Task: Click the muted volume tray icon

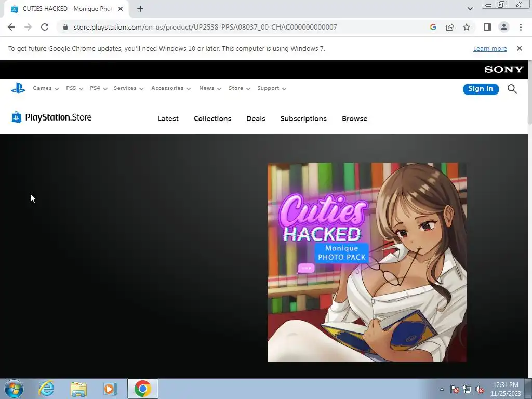Action: [480, 390]
